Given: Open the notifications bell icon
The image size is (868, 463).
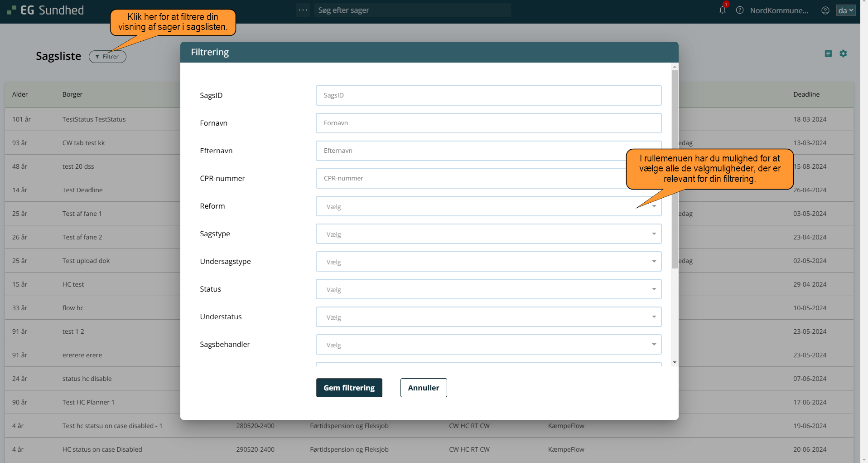Looking at the screenshot, I should tap(723, 10).
